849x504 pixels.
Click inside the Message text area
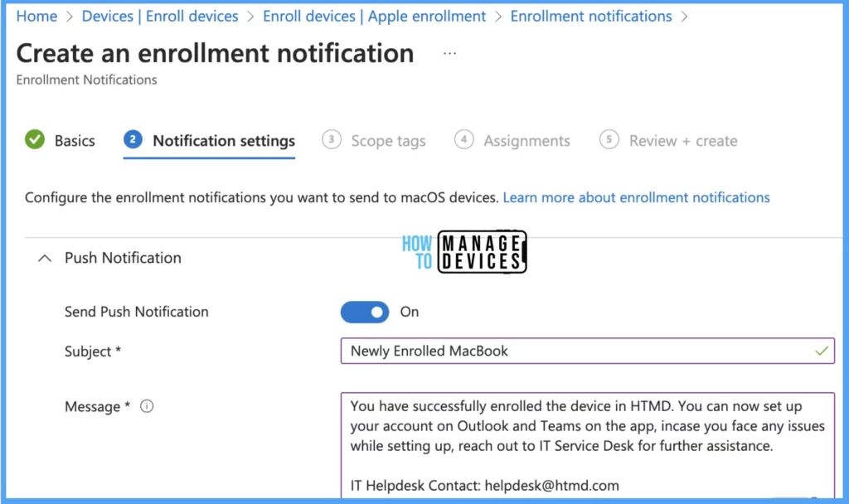[588, 445]
